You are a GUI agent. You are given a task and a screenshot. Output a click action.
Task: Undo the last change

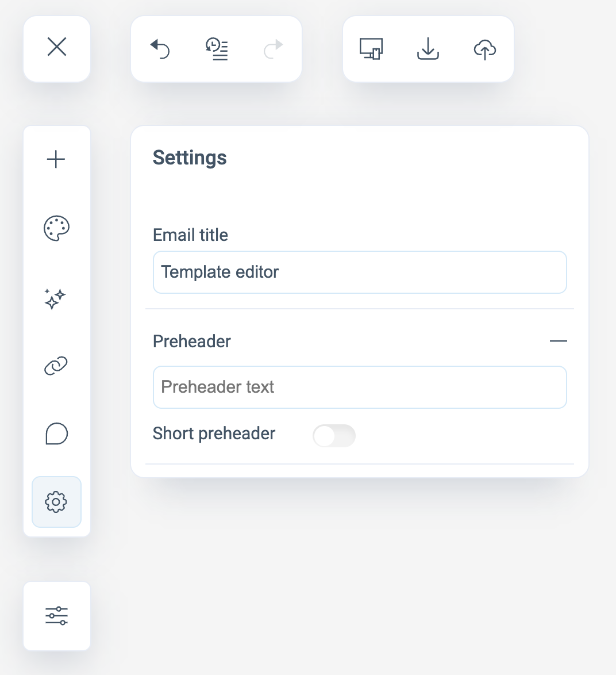click(x=160, y=48)
